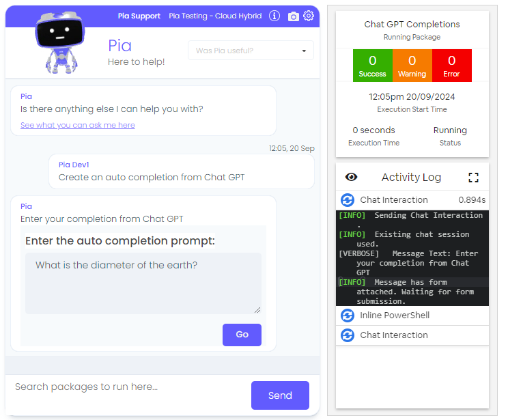
Task: Select the Pia Support header item
Action: (x=139, y=16)
